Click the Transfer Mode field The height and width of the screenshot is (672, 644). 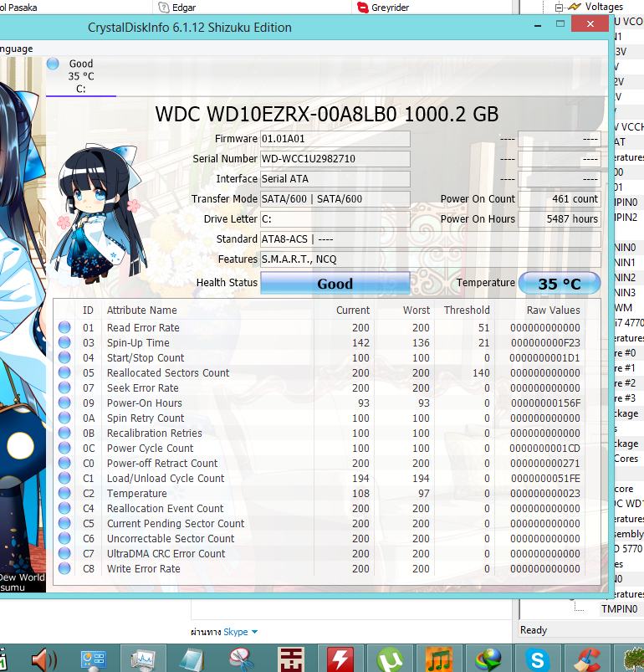(x=335, y=199)
